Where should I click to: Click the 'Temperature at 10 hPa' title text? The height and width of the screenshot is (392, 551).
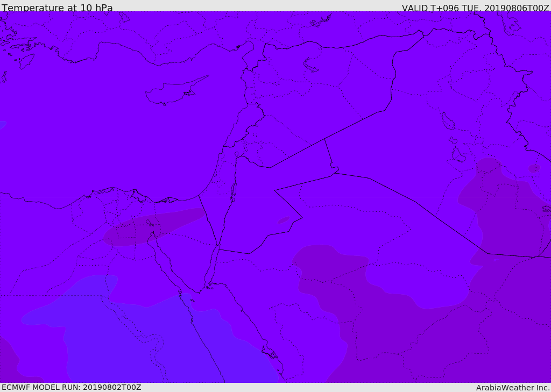point(57,8)
